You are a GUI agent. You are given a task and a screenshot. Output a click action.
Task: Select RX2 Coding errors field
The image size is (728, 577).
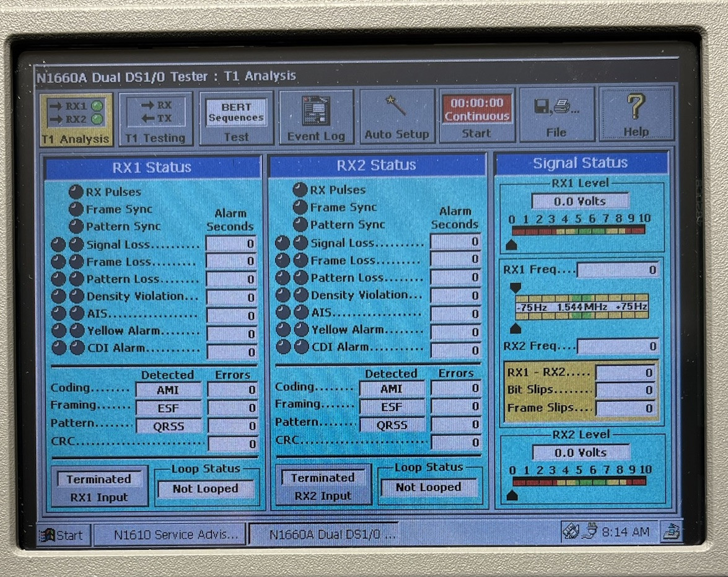tap(456, 388)
